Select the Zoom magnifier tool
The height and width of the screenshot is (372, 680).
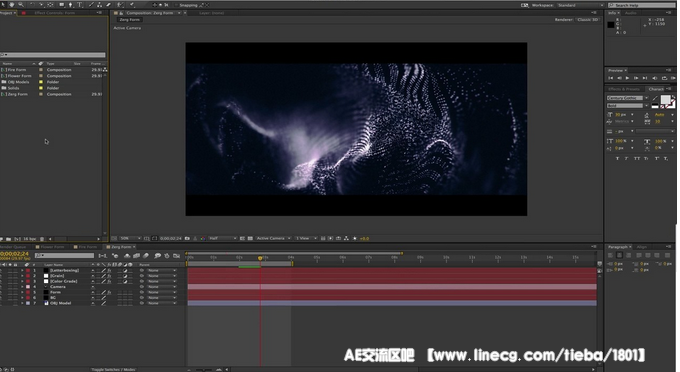tap(21, 5)
